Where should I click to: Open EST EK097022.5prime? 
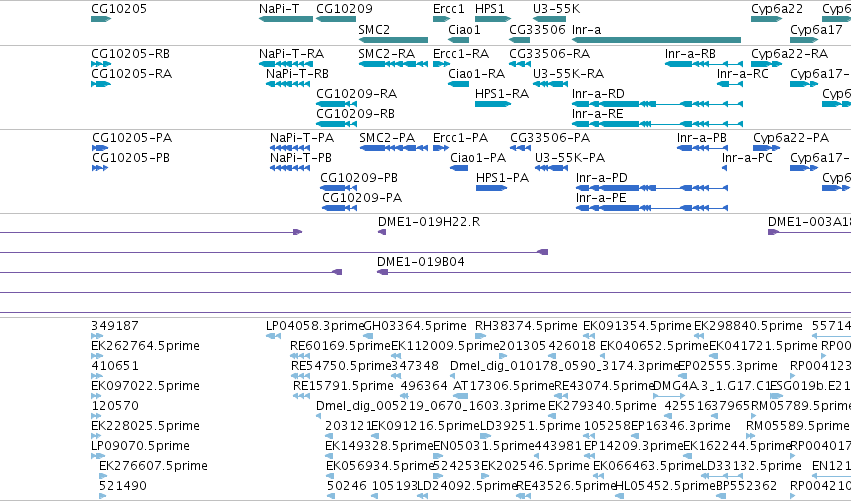(145, 386)
